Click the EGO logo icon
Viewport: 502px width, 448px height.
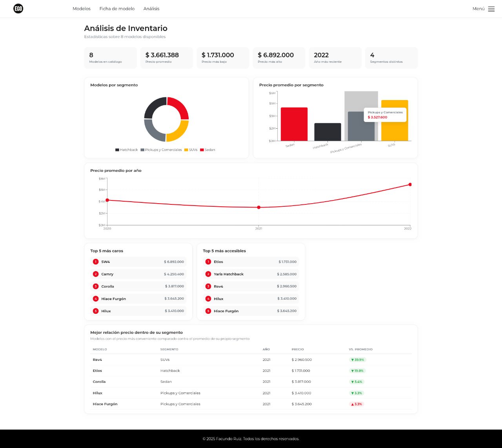pos(18,9)
